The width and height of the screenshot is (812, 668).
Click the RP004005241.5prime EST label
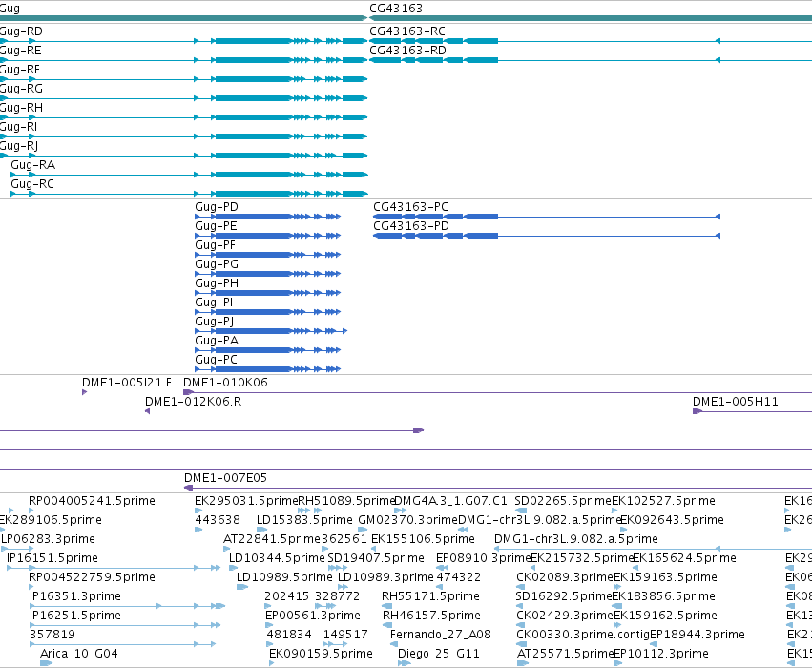[93, 501]
